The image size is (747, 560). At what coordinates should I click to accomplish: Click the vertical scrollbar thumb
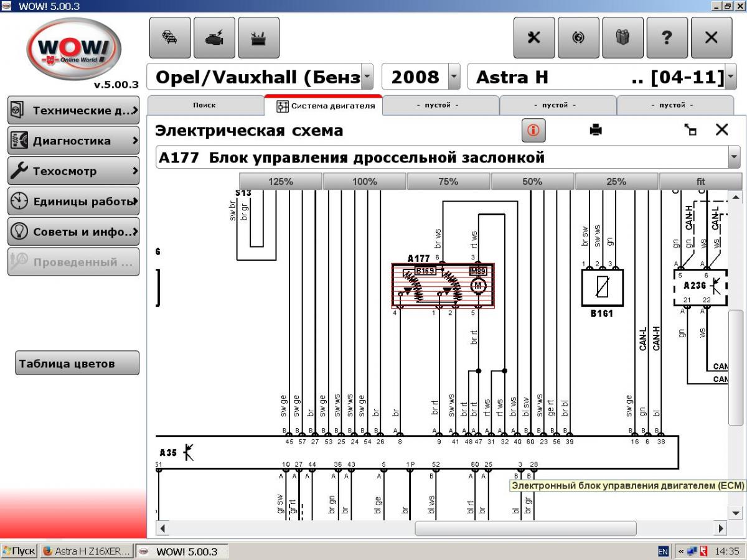736,367
